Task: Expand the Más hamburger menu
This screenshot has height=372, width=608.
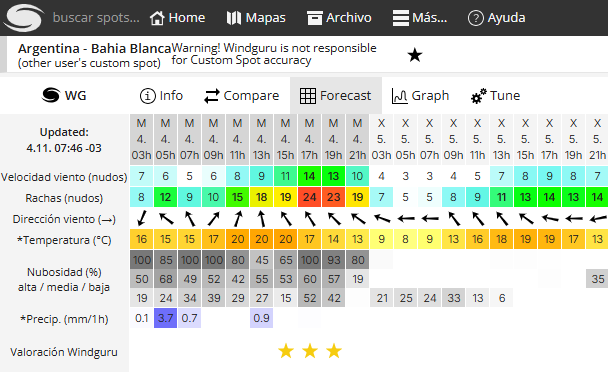Action: click(x=401, y=18)
